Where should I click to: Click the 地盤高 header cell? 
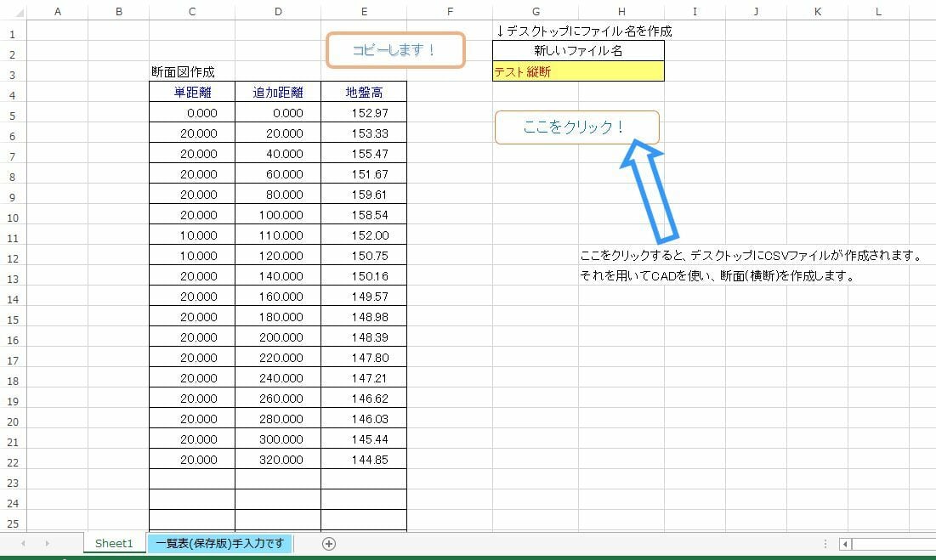[x=364, y=92]
